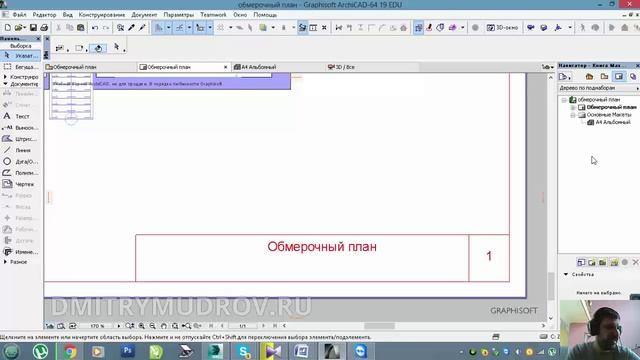The height and width of the screenshot is (360, 640).
Task: Select the Polyline (Полилиния) tool
Action: [x=20, y=173]
